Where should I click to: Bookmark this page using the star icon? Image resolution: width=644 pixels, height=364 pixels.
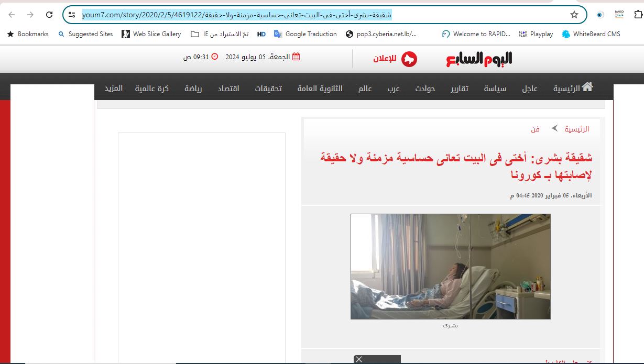[x=574, y=15]
